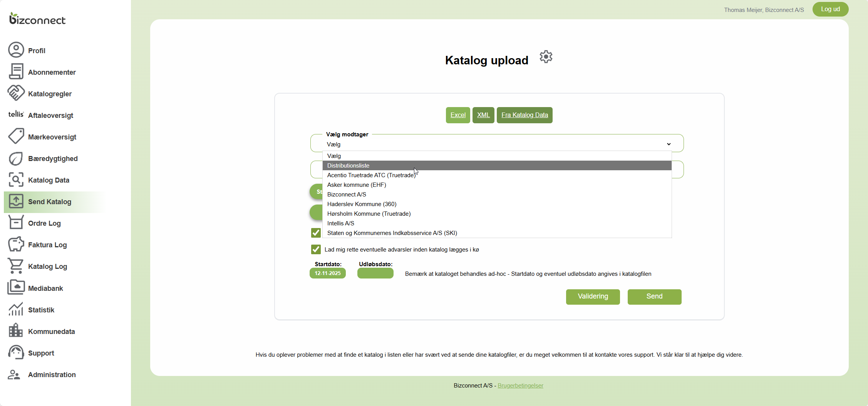The image size is (868, 406).
Task: Select Distributionsliste from the recipient list
Action: [x=497, y=166]
